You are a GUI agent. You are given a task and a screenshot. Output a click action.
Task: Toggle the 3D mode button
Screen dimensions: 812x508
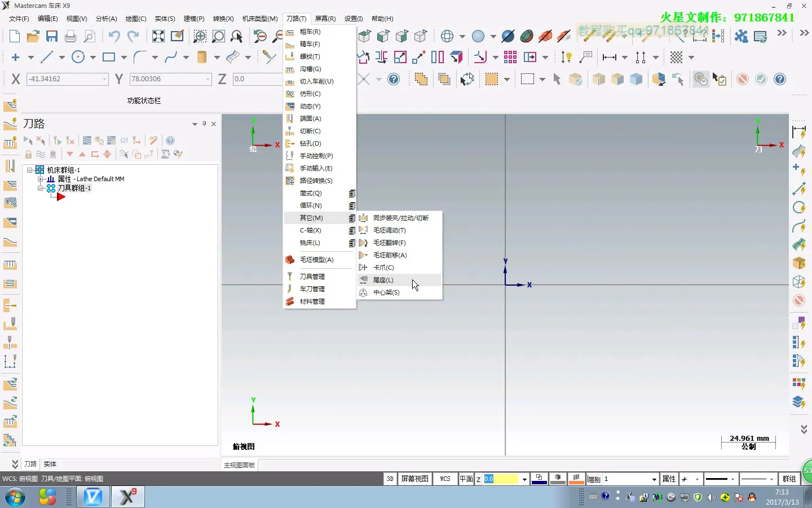pos(390,479)
